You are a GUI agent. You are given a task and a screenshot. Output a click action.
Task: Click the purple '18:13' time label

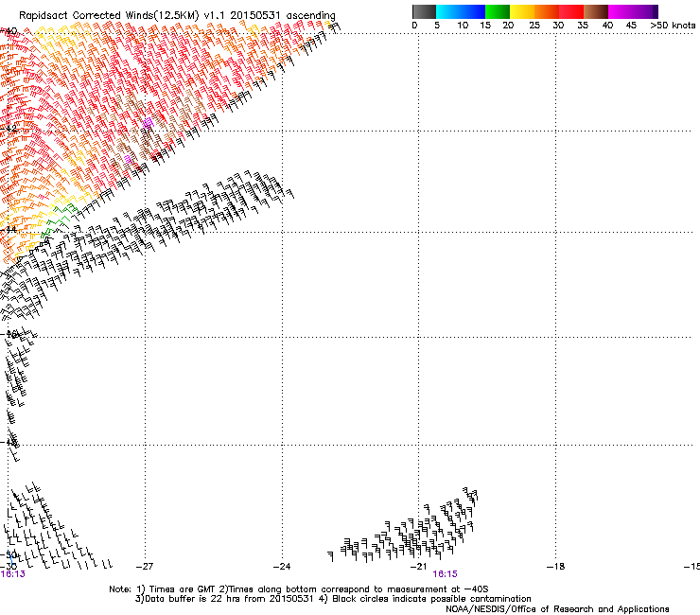point(13,574)
